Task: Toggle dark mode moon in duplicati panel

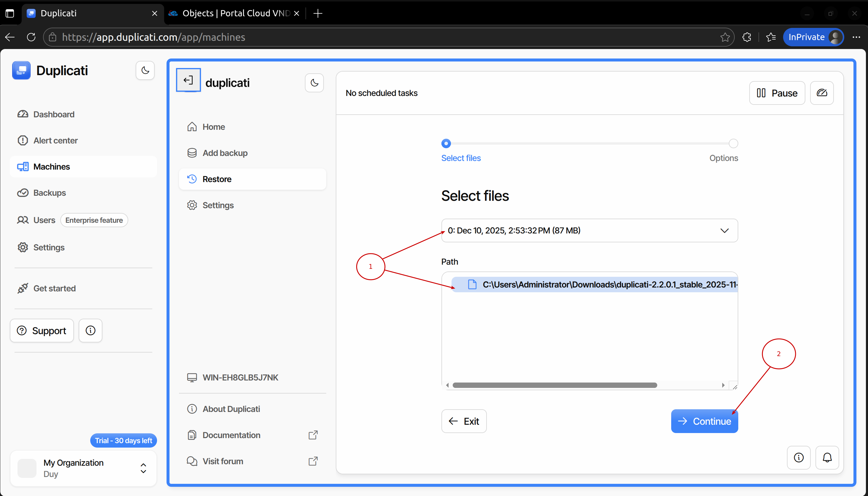Action: click(x=314, y=83)
